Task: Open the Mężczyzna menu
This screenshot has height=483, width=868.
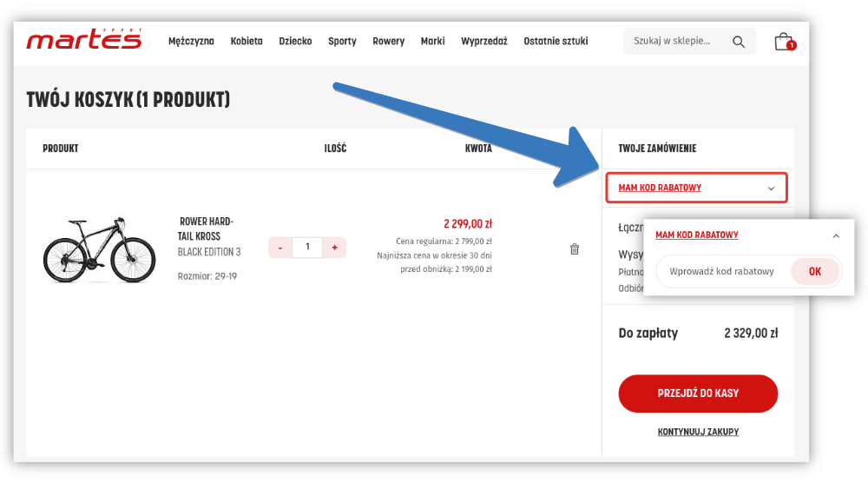Action: coord(191,42)
